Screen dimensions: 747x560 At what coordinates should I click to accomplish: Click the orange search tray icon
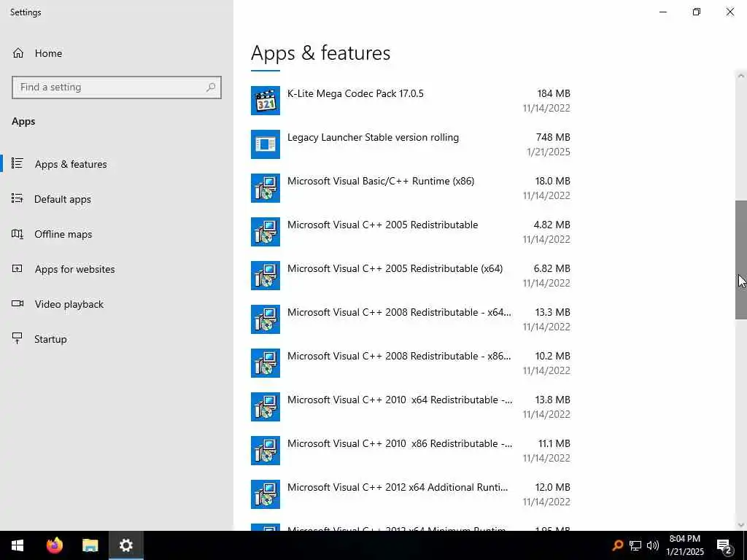(x=617, y=545)
